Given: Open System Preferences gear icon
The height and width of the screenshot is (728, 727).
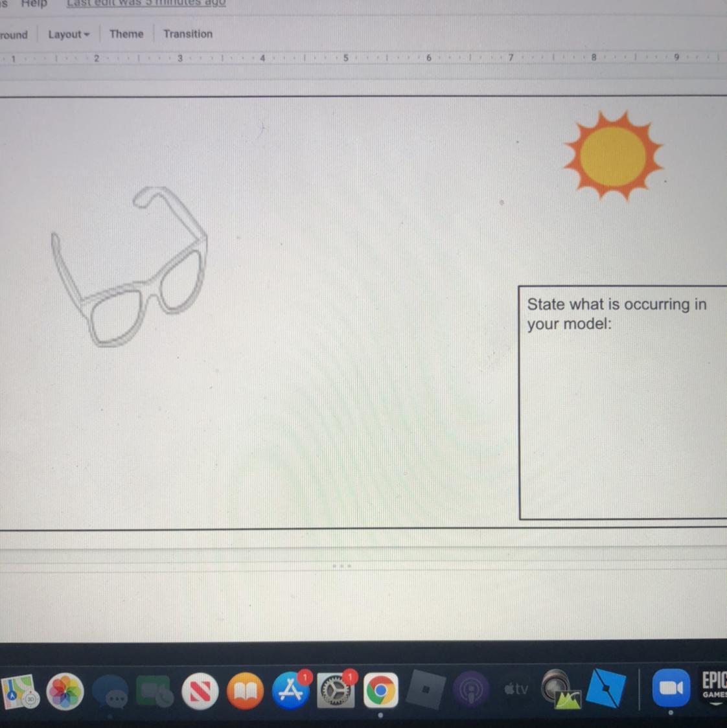Looking at the screenshot, I should [x=336, y=690].
